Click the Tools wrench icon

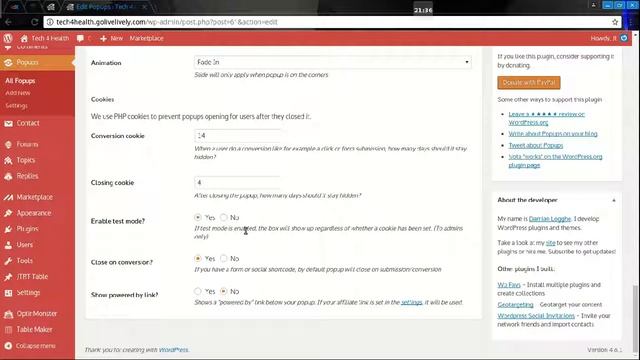point(8,261)
